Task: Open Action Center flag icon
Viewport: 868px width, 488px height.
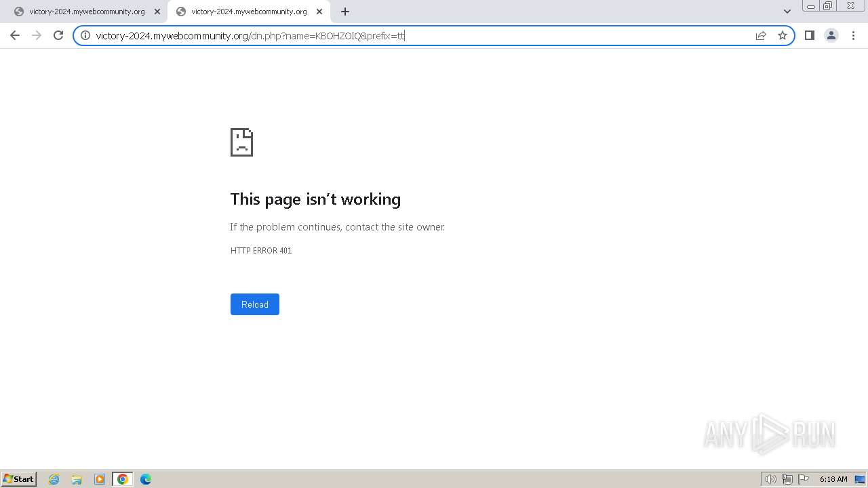Action: (x=804, y=479)
